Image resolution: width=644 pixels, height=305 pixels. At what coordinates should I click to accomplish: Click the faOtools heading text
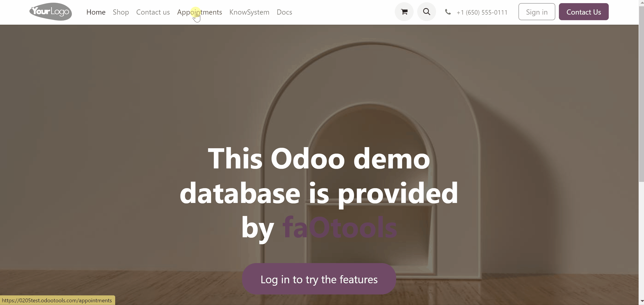pyautogui.click(x=340, y=228)
